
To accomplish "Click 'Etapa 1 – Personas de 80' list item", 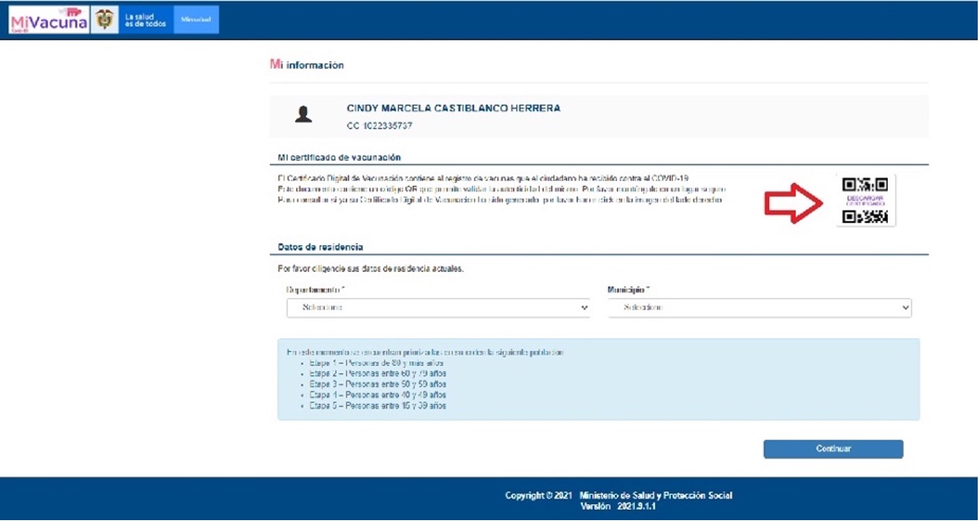I will tap(376, 362).
